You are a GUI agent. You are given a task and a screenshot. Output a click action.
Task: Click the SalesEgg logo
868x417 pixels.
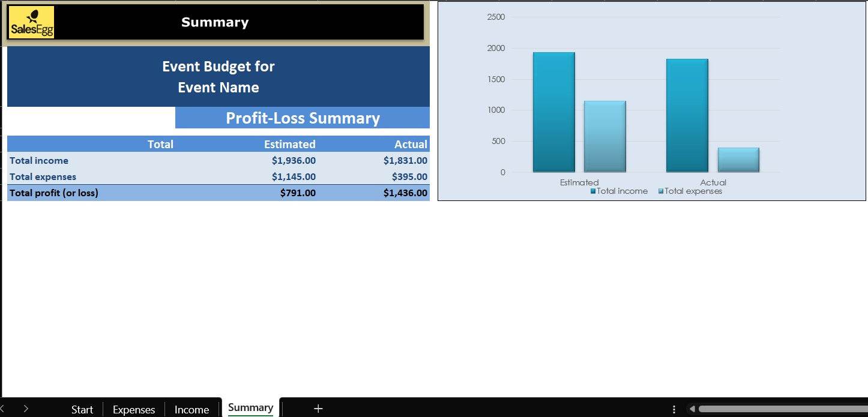[x=32, y=23]
